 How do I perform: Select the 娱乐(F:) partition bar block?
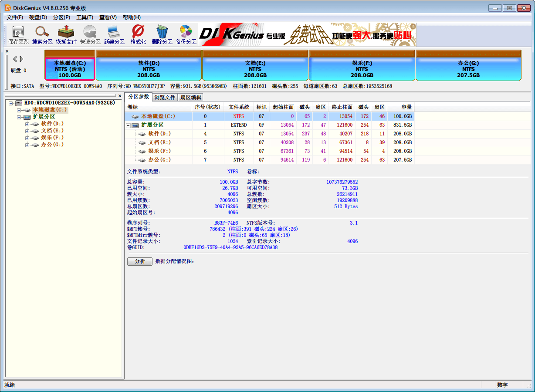362,69
